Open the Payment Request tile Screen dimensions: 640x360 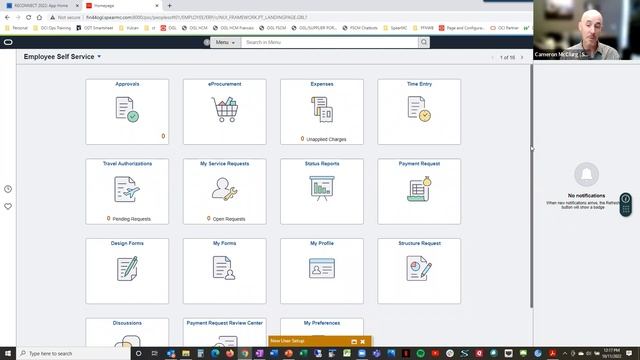[419, 191]
